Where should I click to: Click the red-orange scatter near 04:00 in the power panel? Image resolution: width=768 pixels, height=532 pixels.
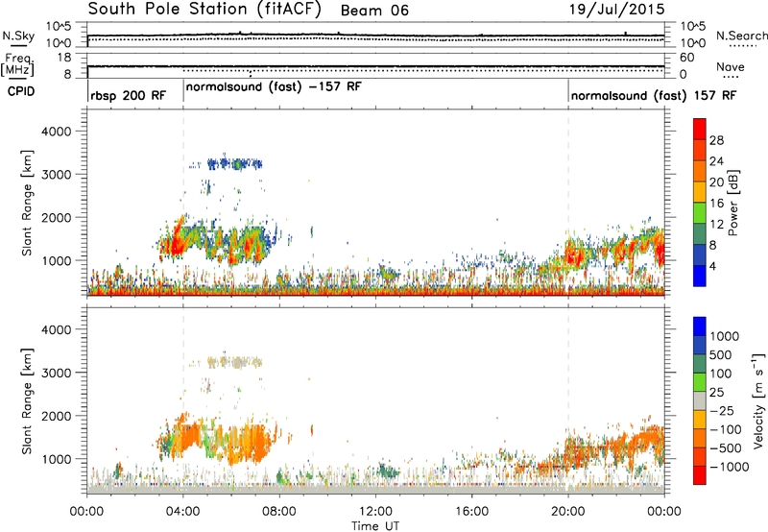point(176,237)
